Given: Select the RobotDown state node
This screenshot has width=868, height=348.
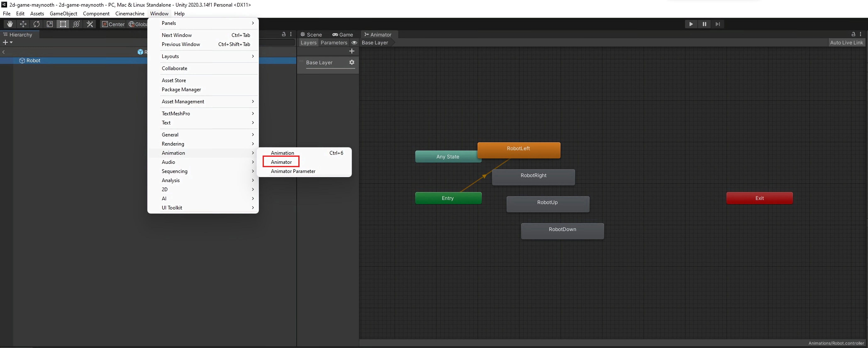Looking at the screenshot, I should pyautogui.click(x=562, y=231).
